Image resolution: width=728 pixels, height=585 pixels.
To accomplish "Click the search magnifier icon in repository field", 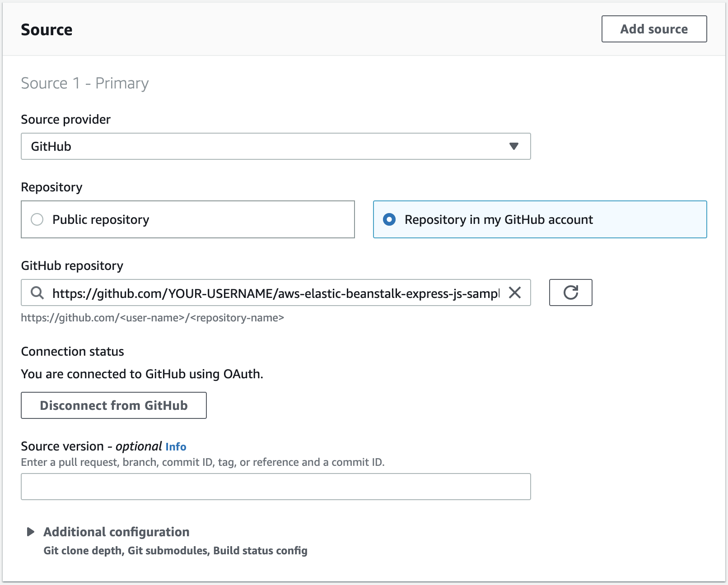I will pos(37,293).
